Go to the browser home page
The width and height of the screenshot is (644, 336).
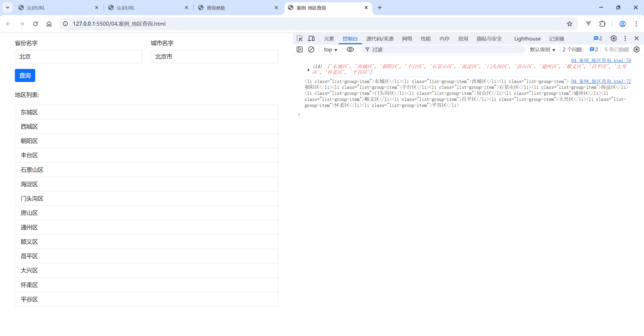[x=49, y=24]
